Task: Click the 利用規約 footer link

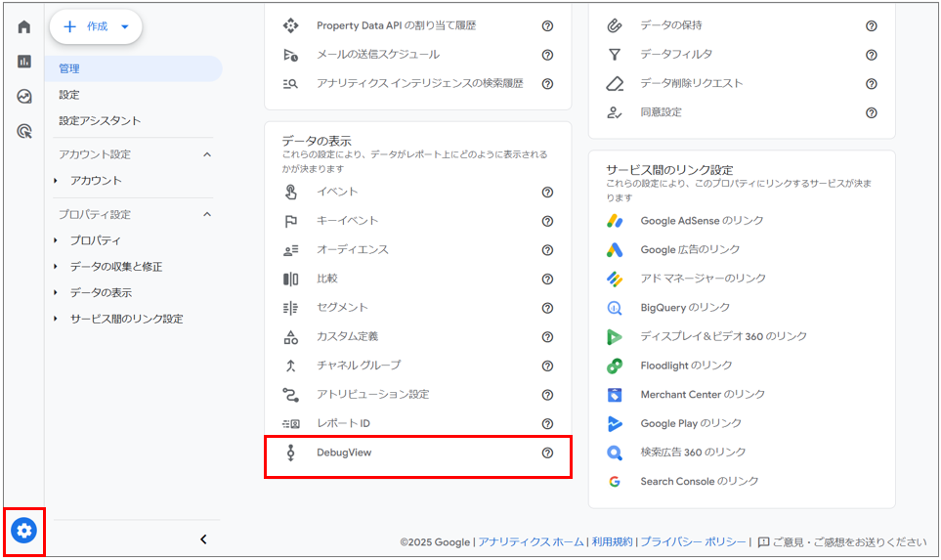Action: pyautogui.click(x=612, y=542)
